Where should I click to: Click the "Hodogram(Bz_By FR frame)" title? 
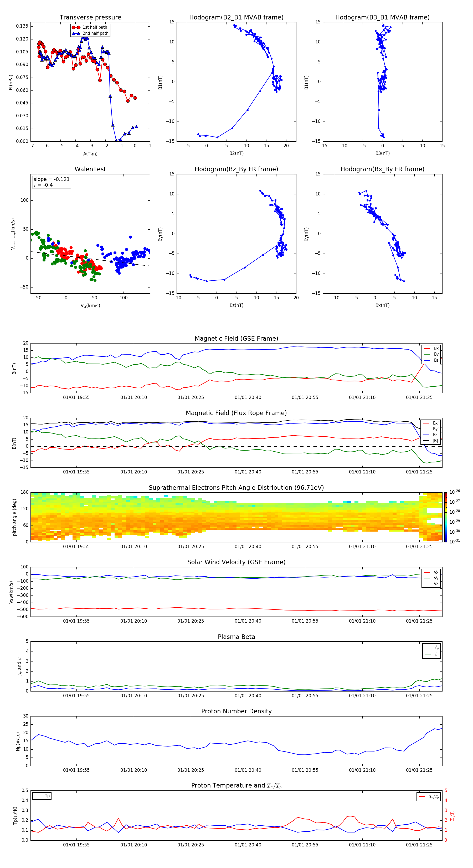[x=236, y=169]
